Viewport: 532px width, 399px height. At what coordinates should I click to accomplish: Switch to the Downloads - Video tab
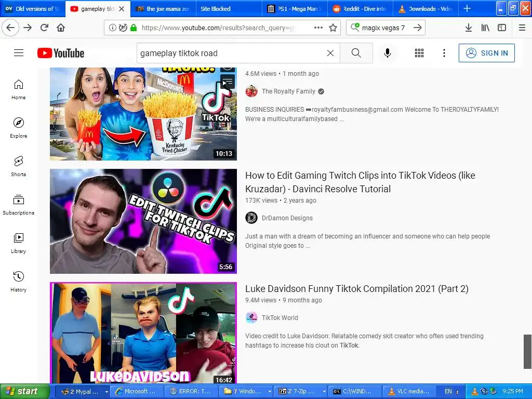[x=425, y=9]
